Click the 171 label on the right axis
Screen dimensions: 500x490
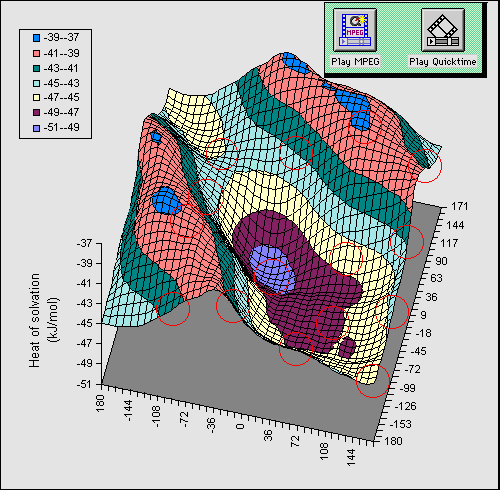click(x=460, y=206)
